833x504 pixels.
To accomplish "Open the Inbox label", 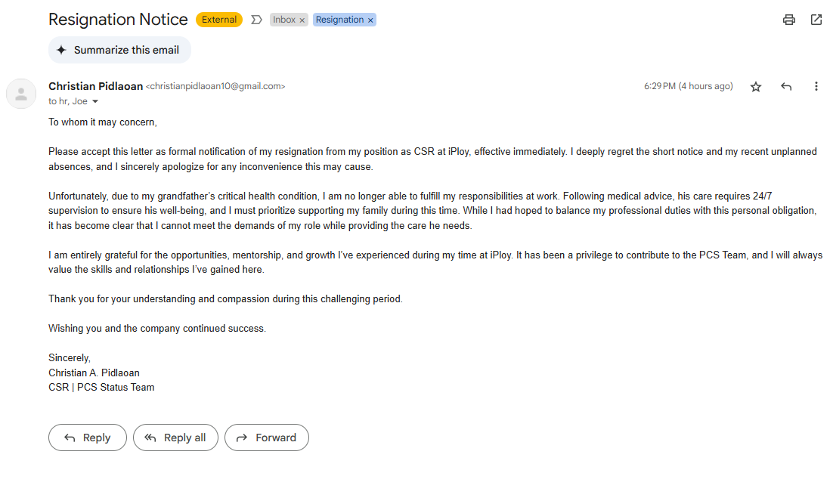I will pyautogui.click(x=284, y=20).
